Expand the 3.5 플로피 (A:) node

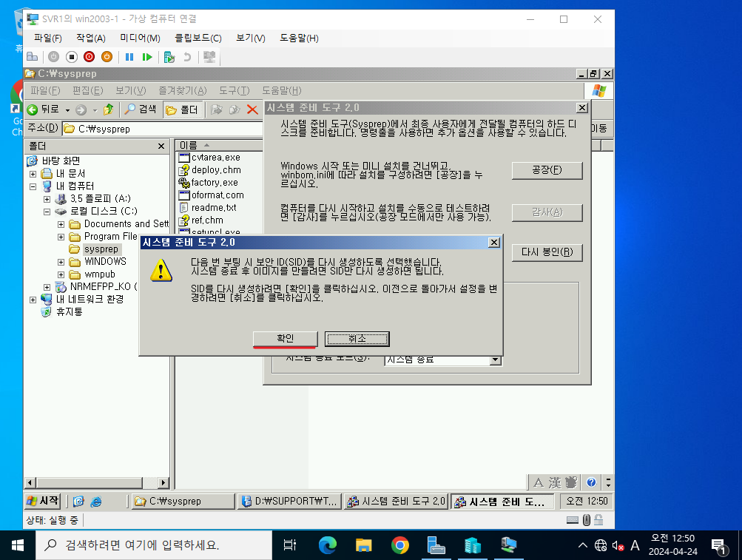[x=47, y=199]
